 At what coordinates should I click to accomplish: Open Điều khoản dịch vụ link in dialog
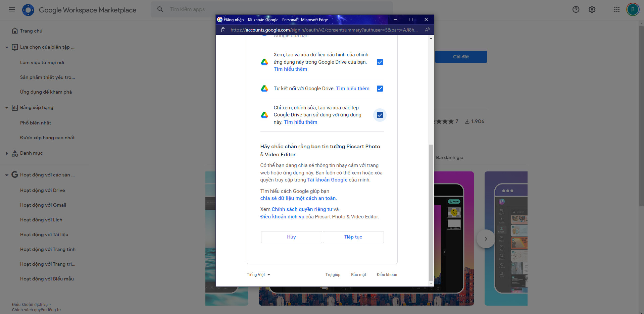pyautogui.click(x=282, y=217)
